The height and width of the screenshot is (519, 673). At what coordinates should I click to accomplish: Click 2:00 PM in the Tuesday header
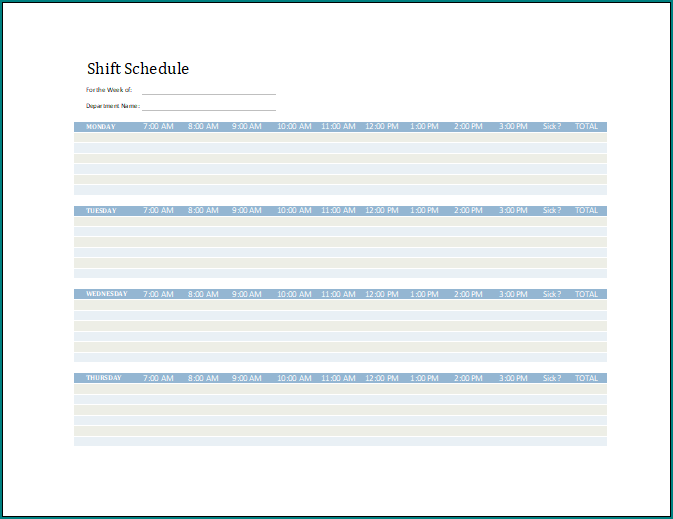(468, 210)
